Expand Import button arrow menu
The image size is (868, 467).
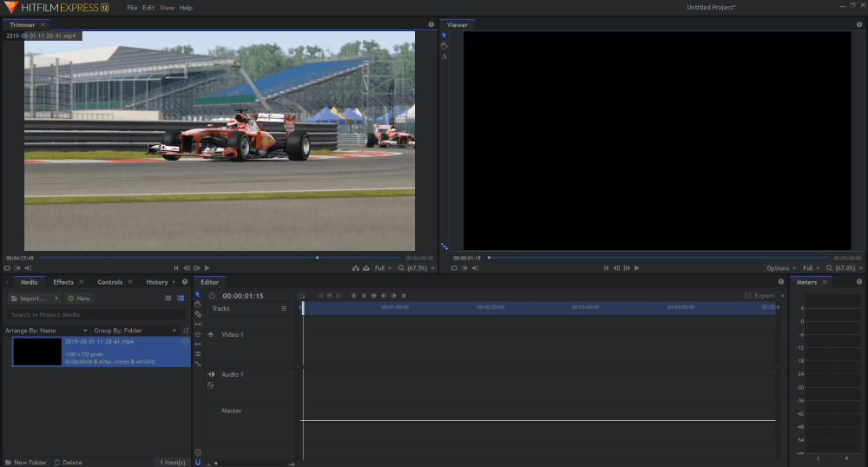point(56,299)
